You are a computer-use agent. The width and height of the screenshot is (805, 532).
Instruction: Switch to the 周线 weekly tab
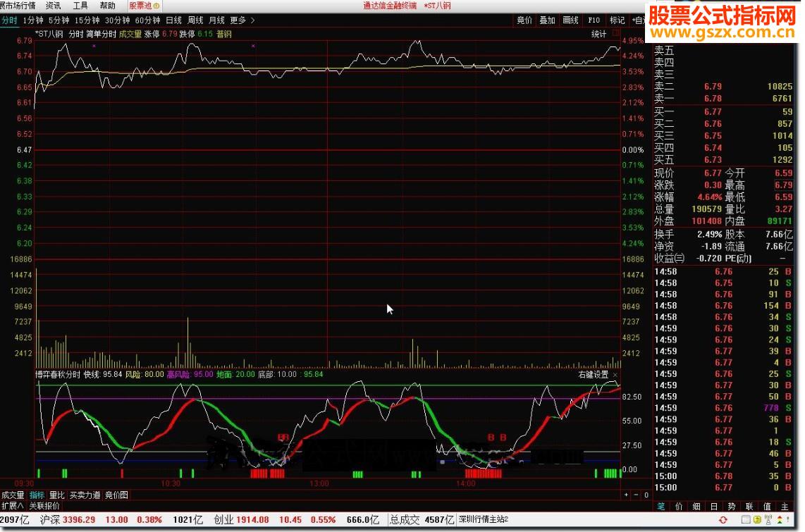[x=195, y=20]
